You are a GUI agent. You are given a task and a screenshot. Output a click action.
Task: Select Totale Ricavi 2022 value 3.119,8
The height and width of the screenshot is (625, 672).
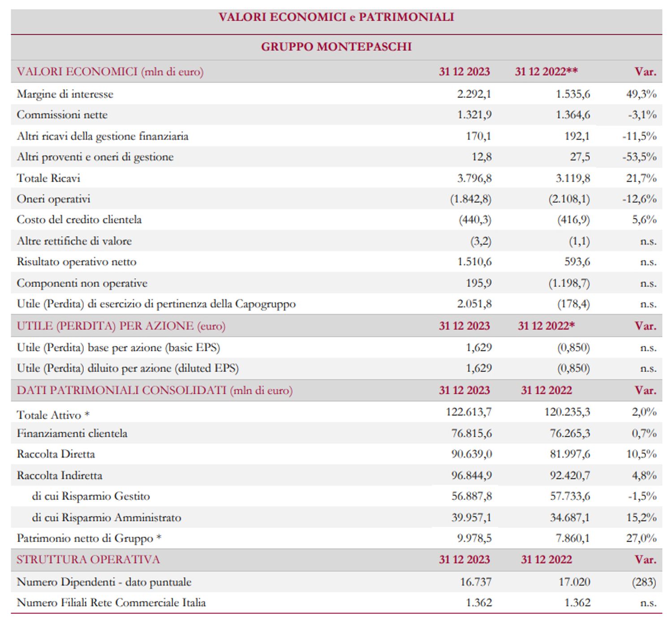[573, 178]
